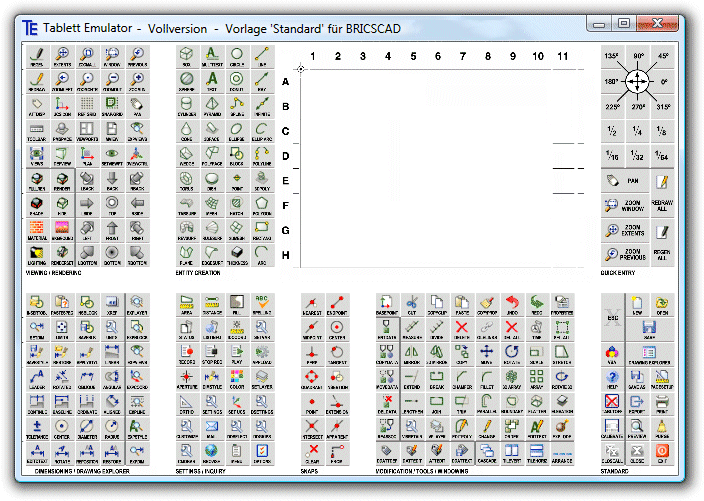The height and width of the screenshot is (501, 704).
Task: Activate the Hatch tool
Action: click(x=237, y=206)
